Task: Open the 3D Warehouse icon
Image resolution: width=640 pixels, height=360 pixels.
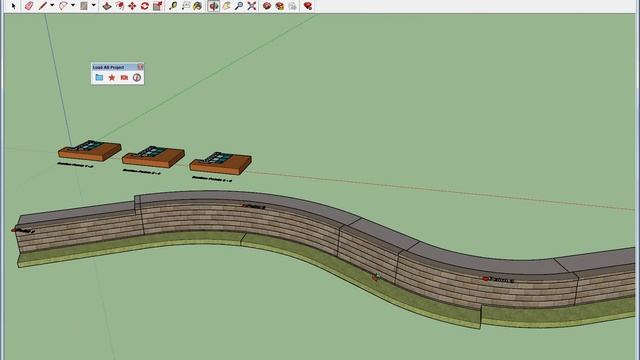Action: point(267,6)
